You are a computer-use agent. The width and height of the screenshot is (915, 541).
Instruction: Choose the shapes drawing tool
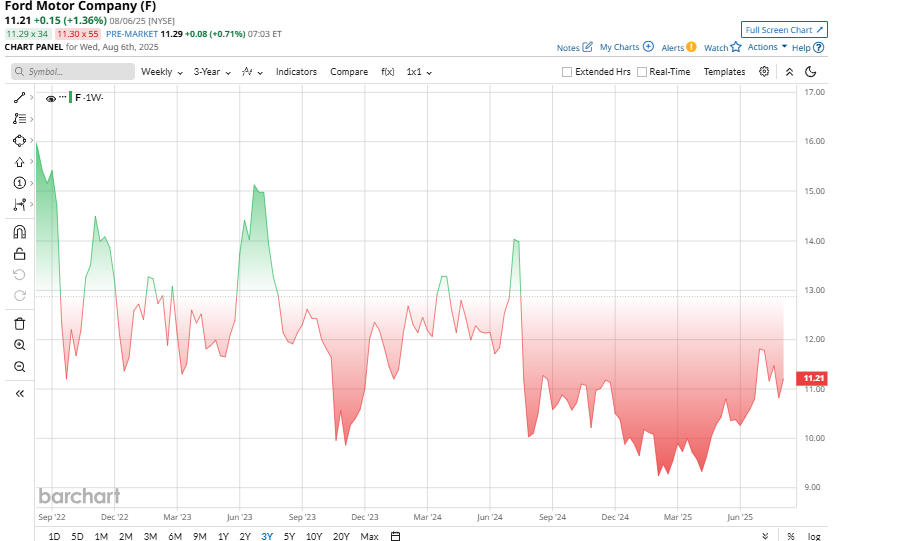pyautogui.click(x=19, y=141)
